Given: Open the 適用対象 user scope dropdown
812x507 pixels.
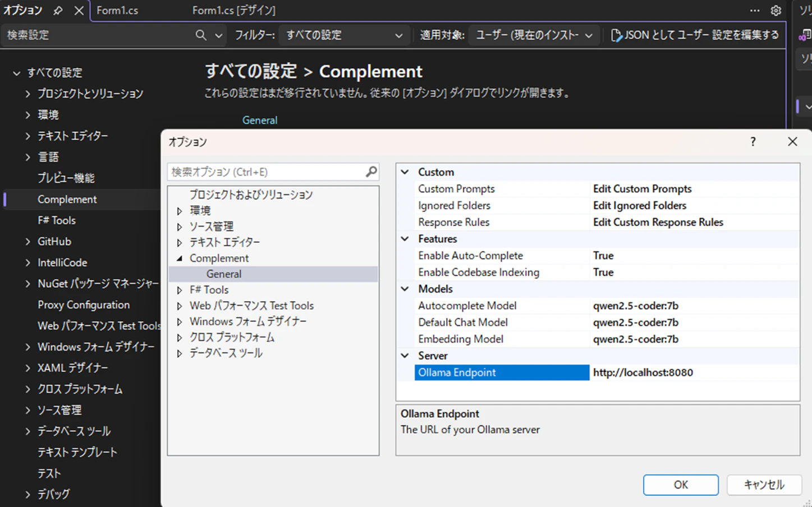Looking at the screenshot, I should 533,35.
